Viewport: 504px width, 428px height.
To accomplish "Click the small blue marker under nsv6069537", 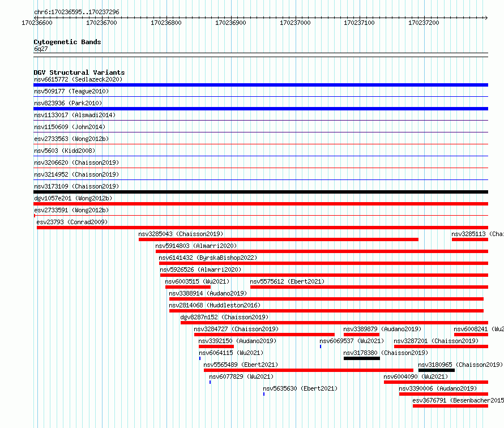I will 321,346.
